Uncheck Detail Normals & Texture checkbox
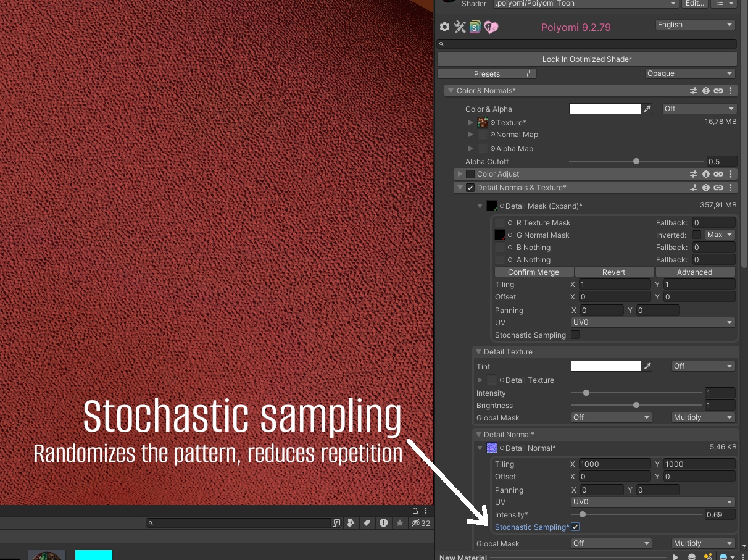The image size is (748, 560). coord(470,188)
